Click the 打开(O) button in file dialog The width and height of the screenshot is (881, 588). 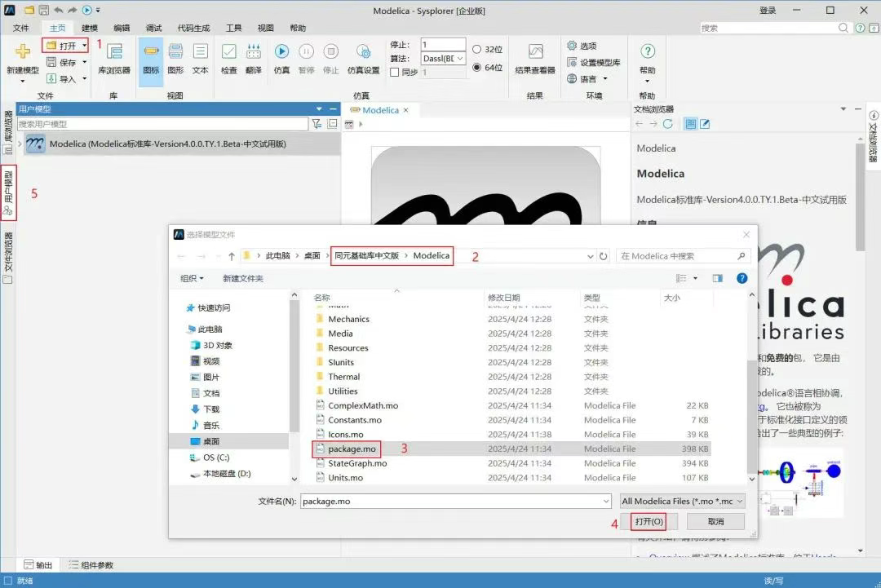[649, 522]
